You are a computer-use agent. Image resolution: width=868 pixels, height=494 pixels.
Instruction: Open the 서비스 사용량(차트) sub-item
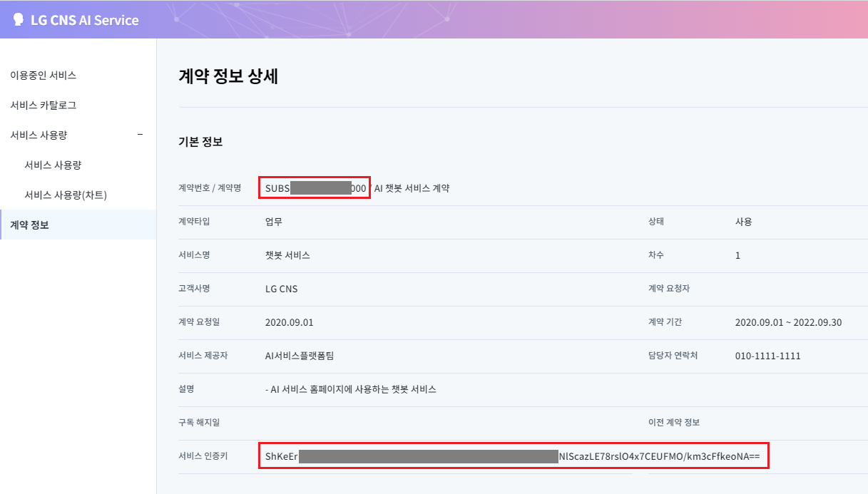coord(66,195)
